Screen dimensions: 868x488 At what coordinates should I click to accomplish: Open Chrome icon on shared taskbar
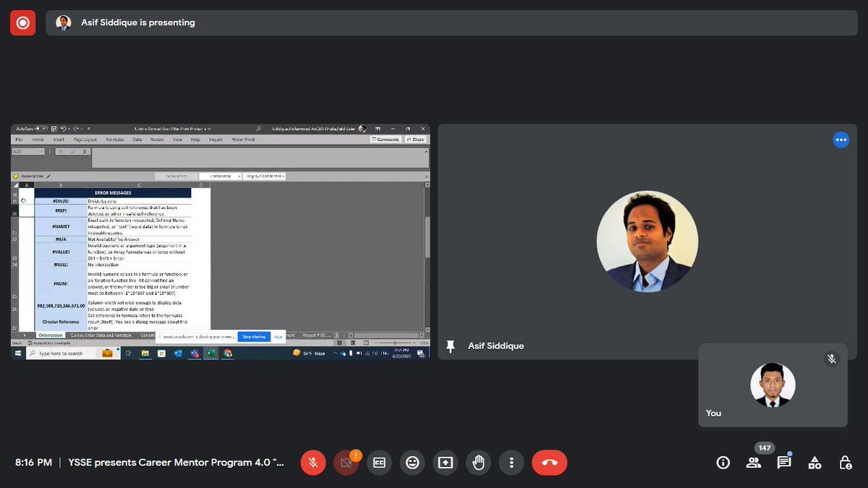(228, 354)
